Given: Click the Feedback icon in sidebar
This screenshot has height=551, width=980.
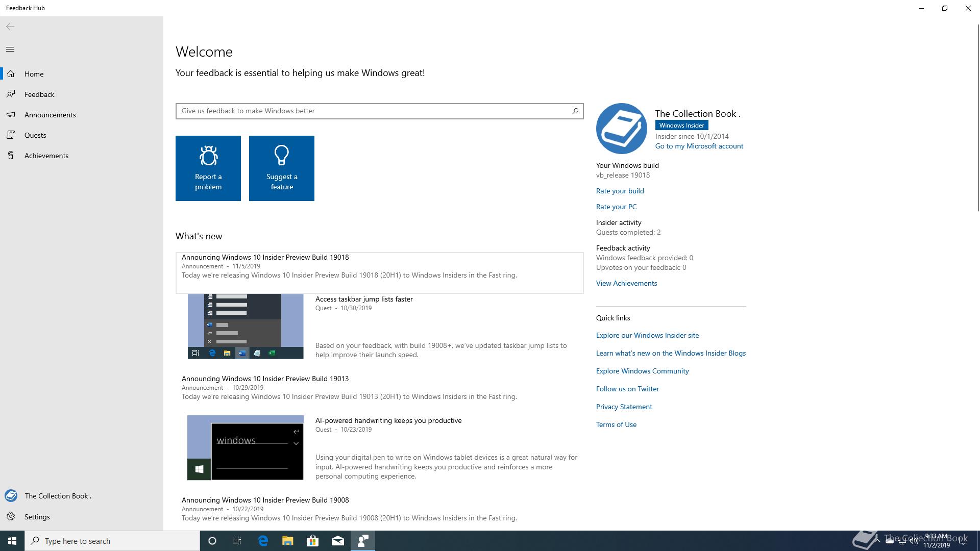Looking at the screenshot, I should pyautogui.click(x=11, y=94).
